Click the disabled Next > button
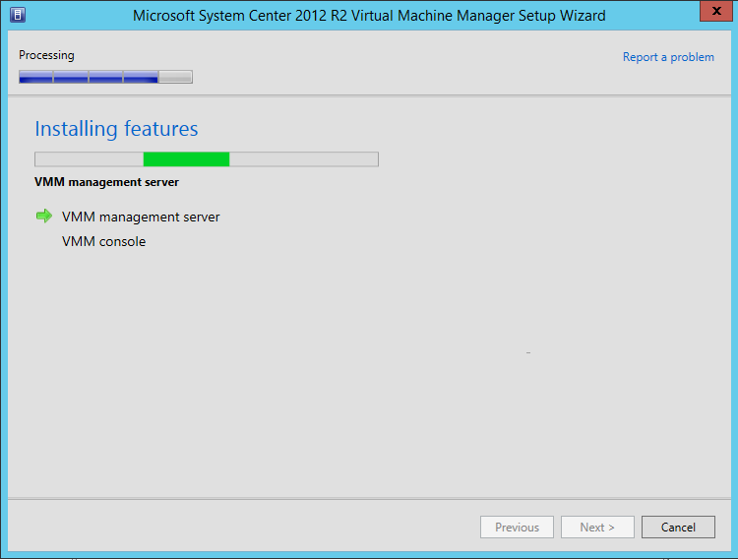The width and height of the screenshot is (738, 560). [597, 528]
